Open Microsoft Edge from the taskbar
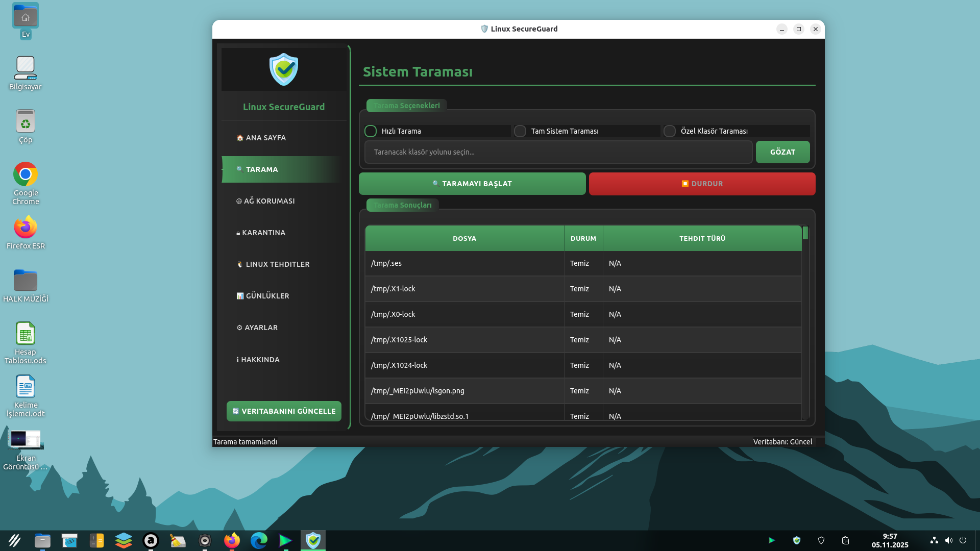 [x=259, y=540]
